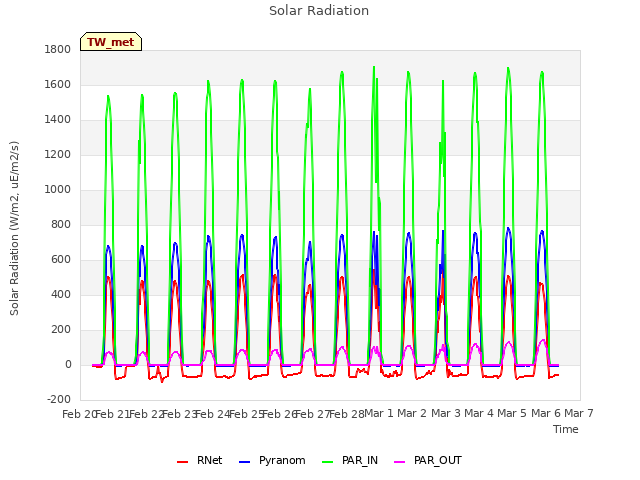Click the 1000 y-axis tick label

point(58,189)
